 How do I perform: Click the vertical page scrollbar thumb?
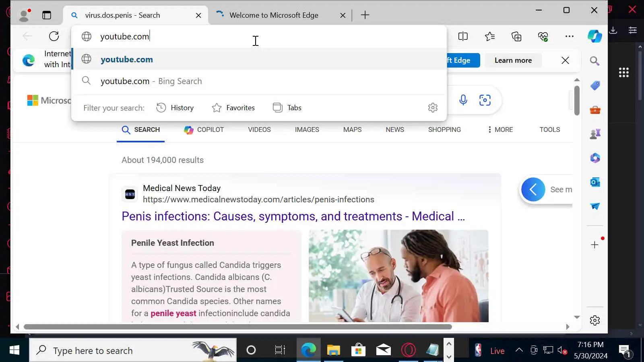[577, 100]
